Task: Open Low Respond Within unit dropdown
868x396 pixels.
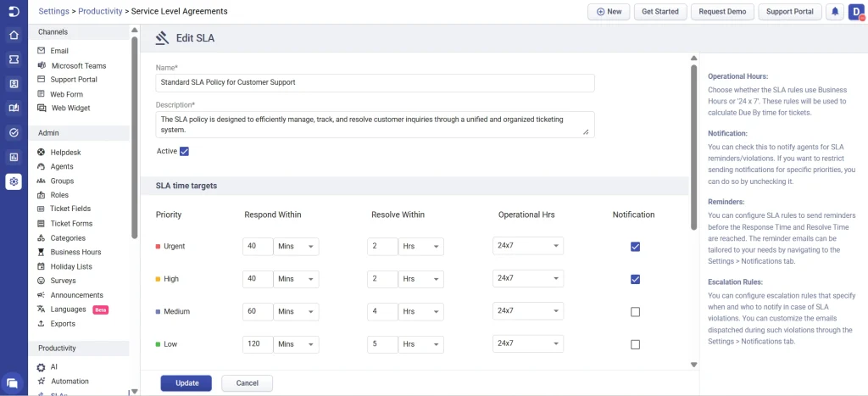Action: pyautogui.click(x=296, y=344)
